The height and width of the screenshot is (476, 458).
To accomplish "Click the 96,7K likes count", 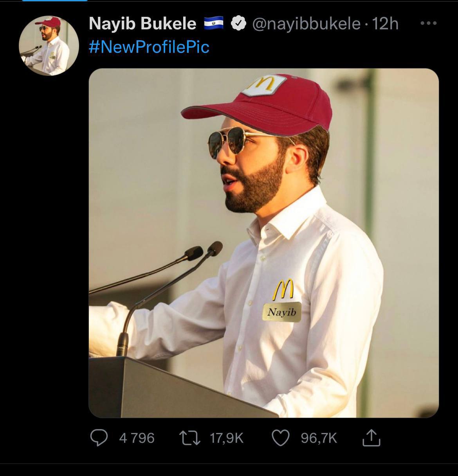I will tap(319, 438).
